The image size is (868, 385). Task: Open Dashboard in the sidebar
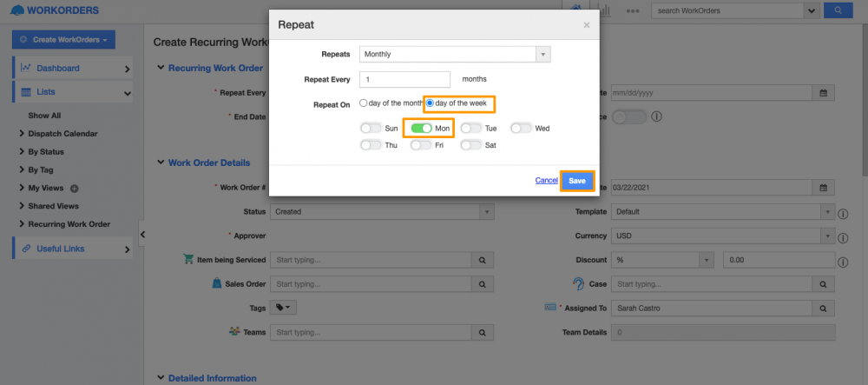click(58, 68)
